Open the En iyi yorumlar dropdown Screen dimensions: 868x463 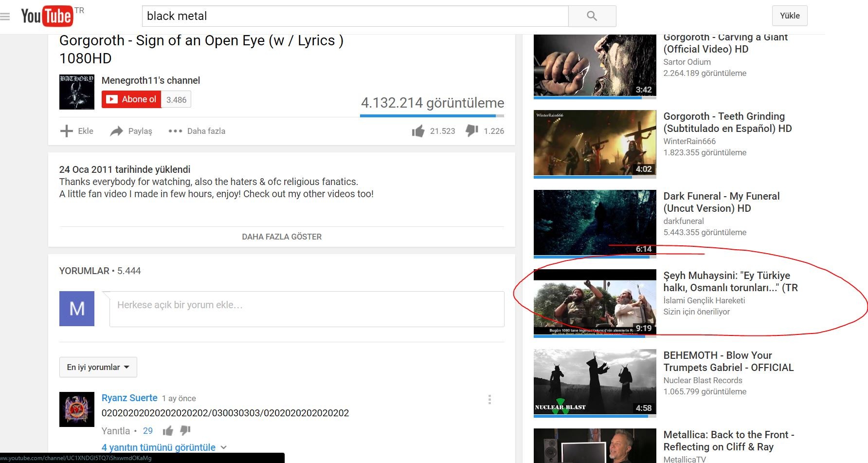98,367
